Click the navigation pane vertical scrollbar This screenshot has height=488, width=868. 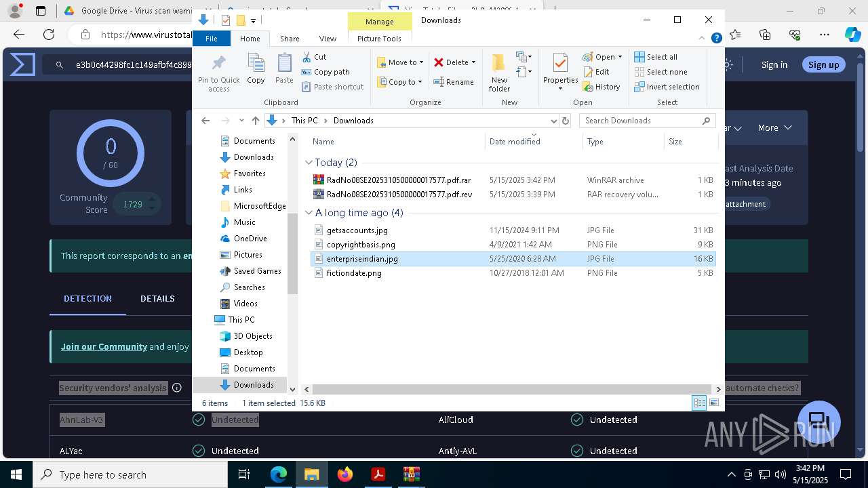click(292, 253)
